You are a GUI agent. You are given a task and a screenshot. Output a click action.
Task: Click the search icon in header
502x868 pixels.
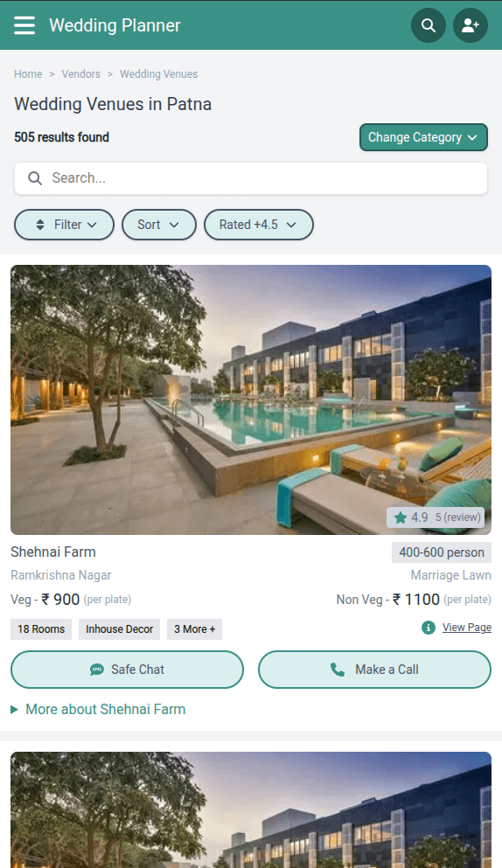pos(429,25)
